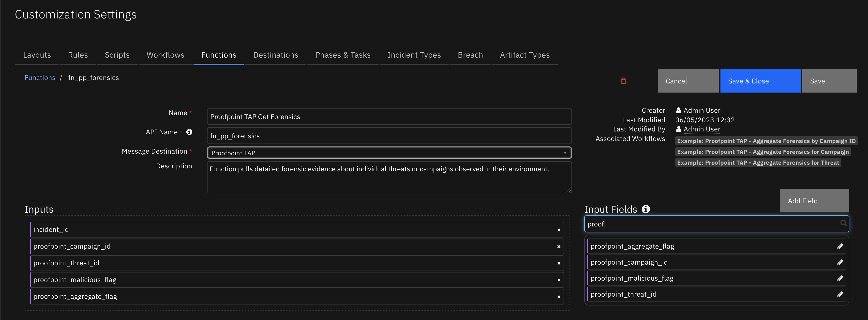Open Destinations tab
The height and width of the screenshot is (320, 868).
tap(276, 55)
